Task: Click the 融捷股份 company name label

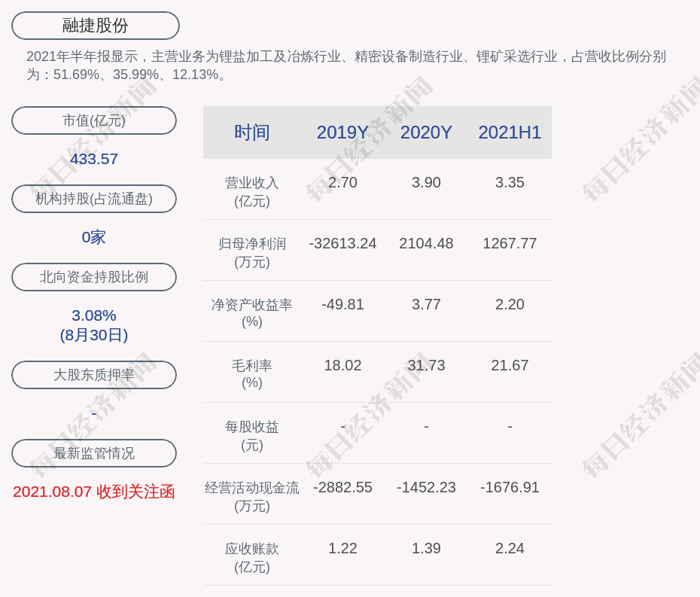Action: 95,26
